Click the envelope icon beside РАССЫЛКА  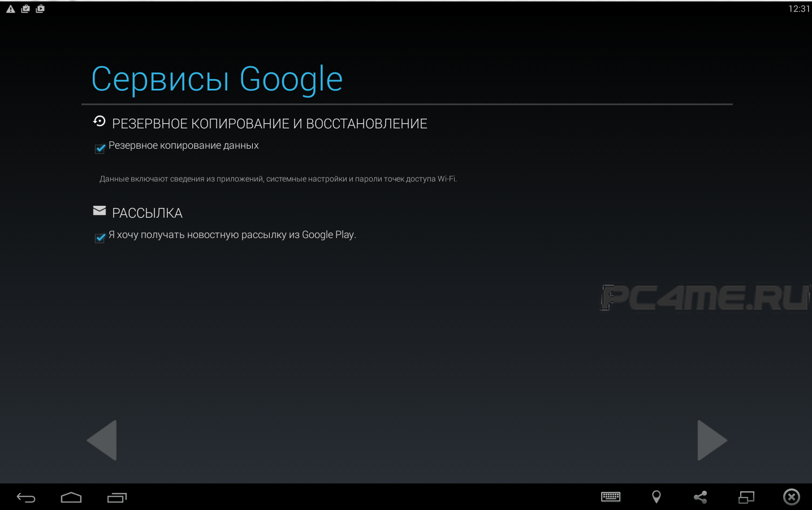pos(100,210)
